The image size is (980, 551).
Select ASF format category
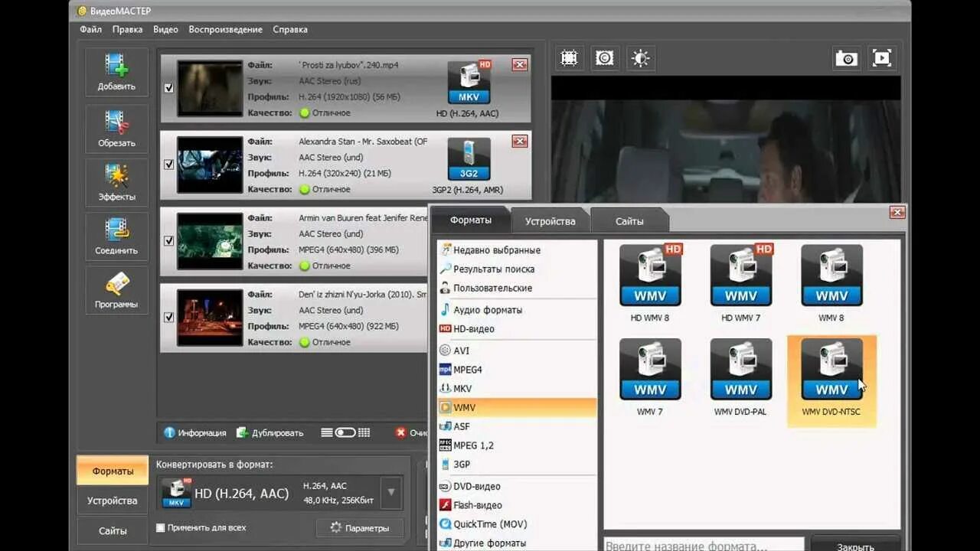click(517, 426)
